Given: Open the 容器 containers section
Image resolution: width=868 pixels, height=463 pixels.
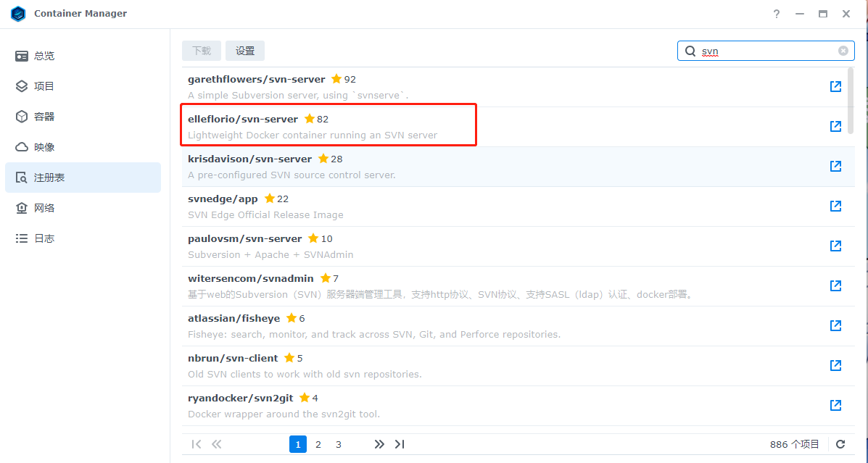Looking at the screenshot, I should [x=83, y=117].
